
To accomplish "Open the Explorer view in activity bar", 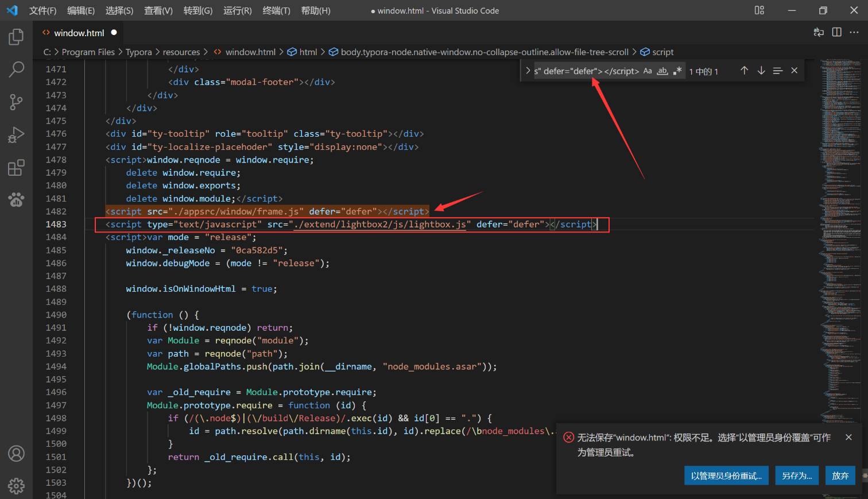I will (16, 37).
